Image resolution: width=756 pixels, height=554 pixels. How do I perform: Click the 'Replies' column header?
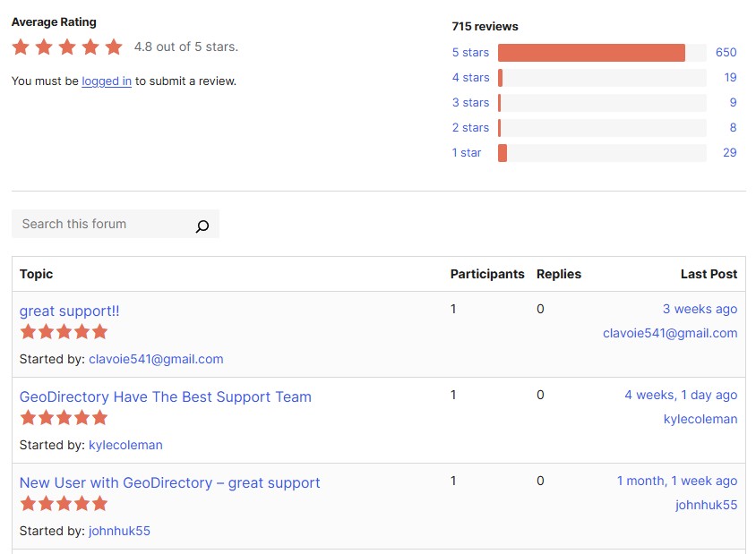pos(559,274)
